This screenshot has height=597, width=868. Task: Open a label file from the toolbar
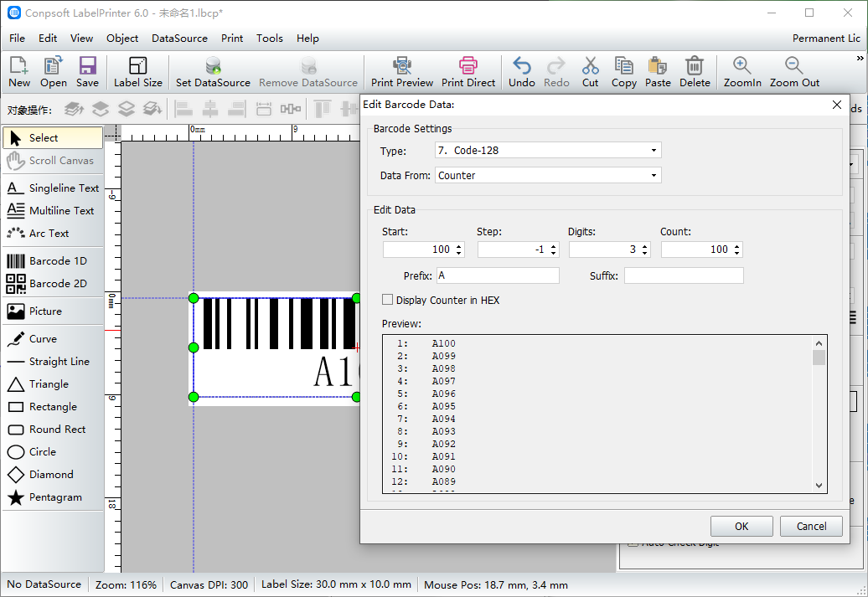click(53, 72)
